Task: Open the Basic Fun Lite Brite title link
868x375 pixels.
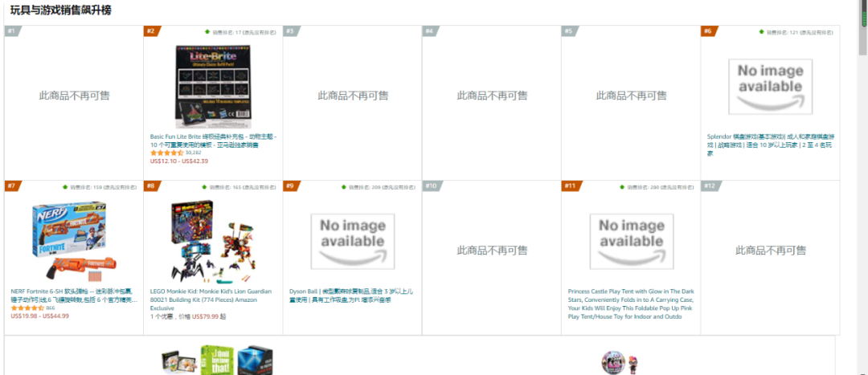Action: 213,141
